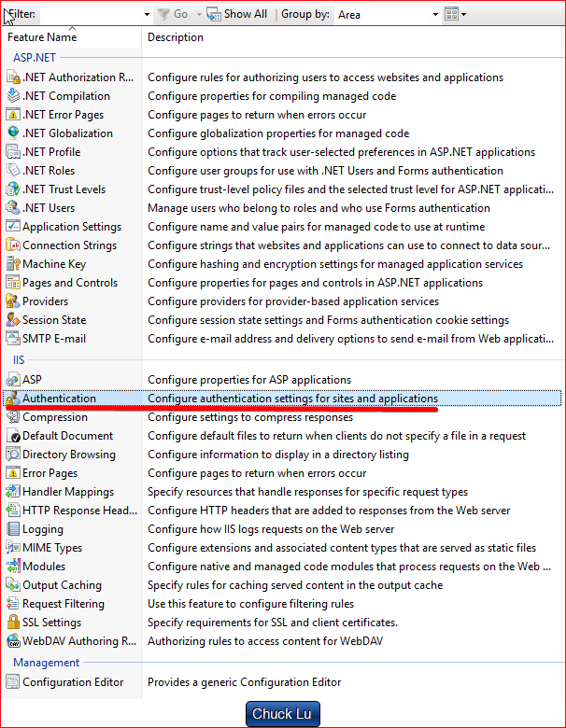This screenshot has height=728, width=566.
Task: Click 'Configure globalization properties for managed code'
Action: (x=278, y=133)
